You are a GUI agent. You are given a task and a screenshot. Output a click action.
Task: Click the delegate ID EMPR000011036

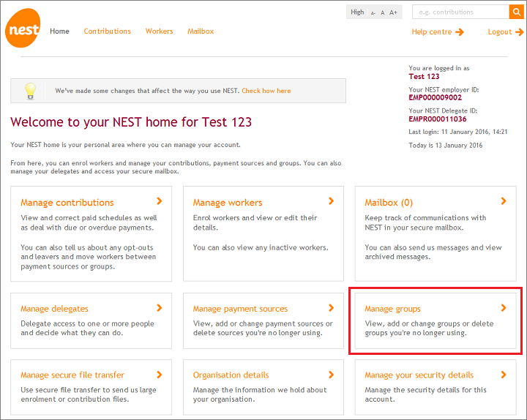click(438, 119)
